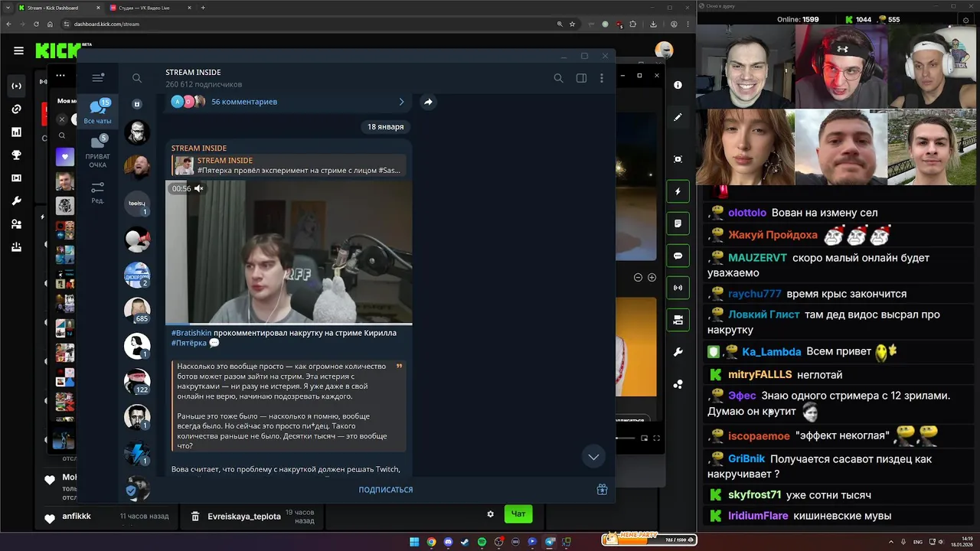Toggle Telegram's right side panel icon
Viewport: 980px width, 551px height.
581,78
